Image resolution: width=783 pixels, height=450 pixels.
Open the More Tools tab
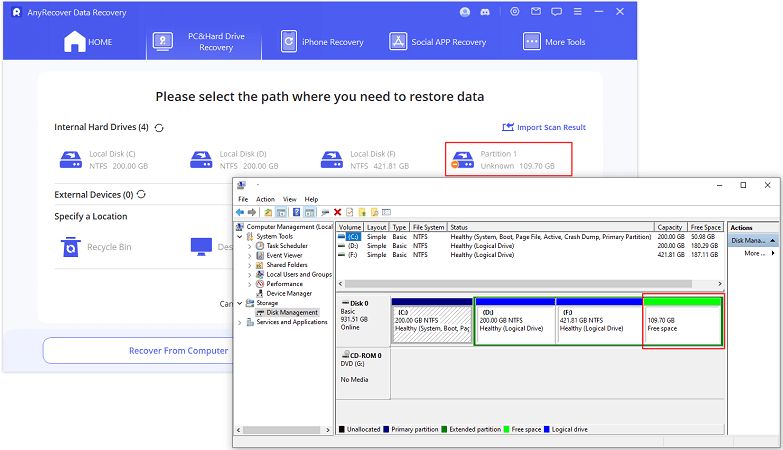[554, 42]
